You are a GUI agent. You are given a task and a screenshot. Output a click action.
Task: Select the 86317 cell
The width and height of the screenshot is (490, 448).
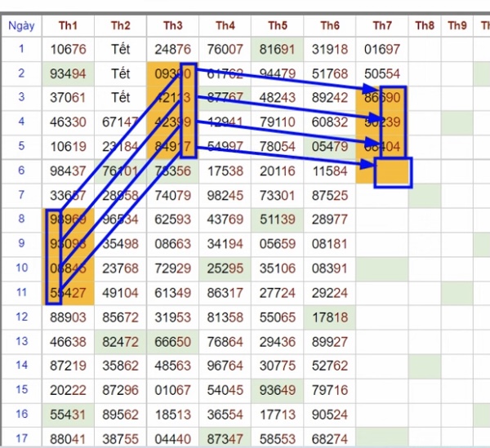225,293
